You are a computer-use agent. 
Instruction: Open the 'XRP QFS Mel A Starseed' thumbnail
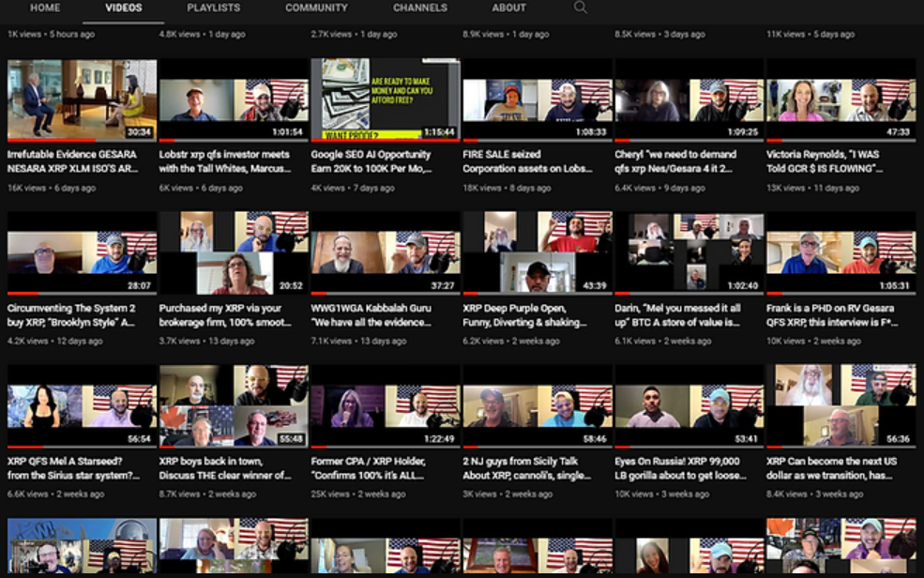[x=82, y=405]
